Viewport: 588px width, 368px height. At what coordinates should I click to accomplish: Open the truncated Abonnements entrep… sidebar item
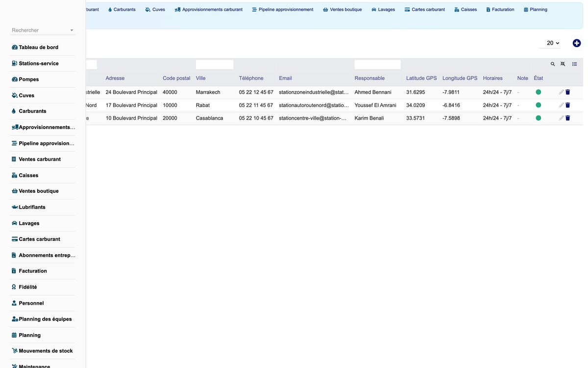[x=43, y=255]
